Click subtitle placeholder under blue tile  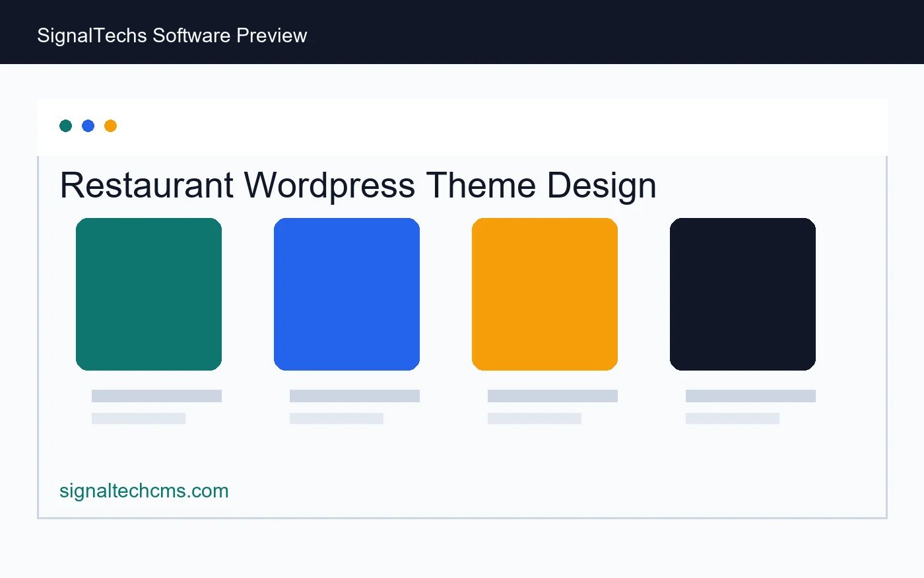tap(337, 418)
